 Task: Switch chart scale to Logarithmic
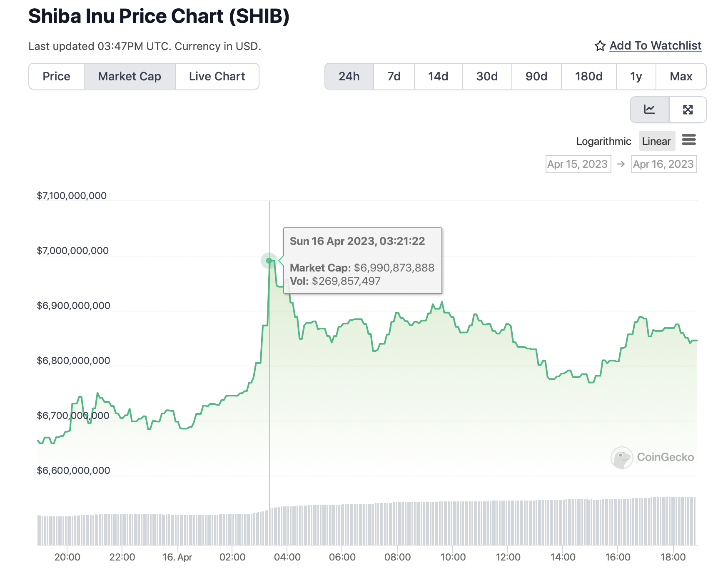pyautogui.click(x=603, y=141)
